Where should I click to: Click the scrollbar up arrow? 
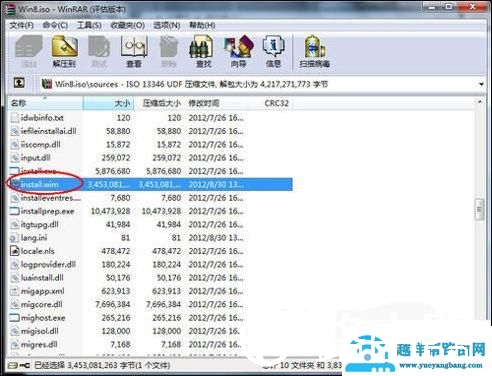click(x=479, y=102)
